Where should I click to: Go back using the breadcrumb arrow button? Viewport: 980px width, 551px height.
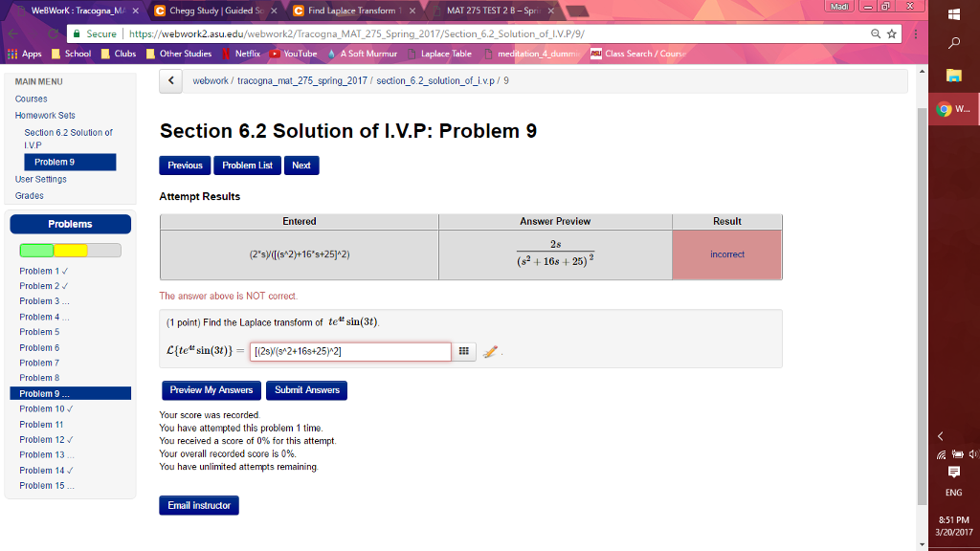[x=170, y=80]
